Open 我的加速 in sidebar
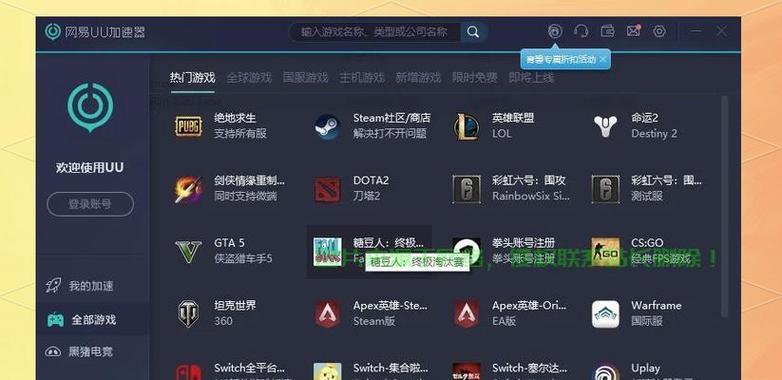The image size is (782, 380). click(x=92, y=286)
